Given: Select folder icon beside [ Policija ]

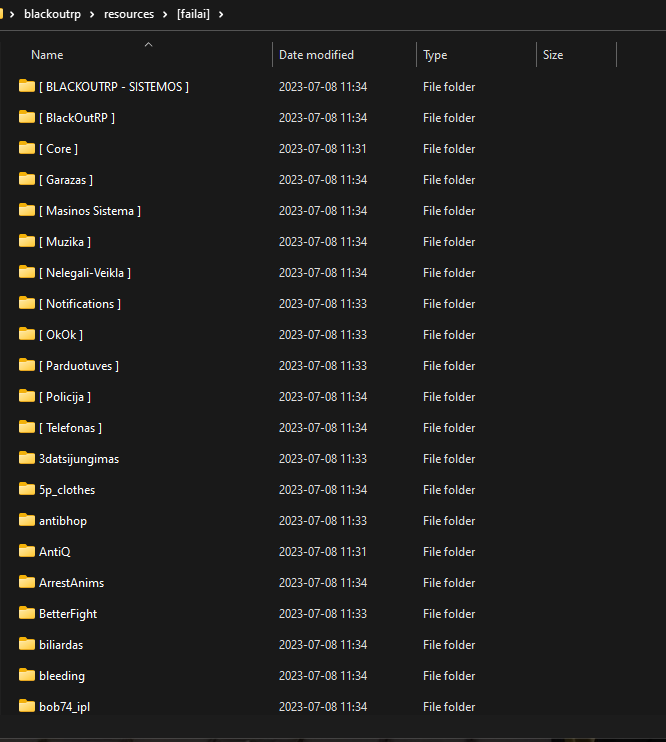Looking at the screenshot, I should click(x=27, y=396).
